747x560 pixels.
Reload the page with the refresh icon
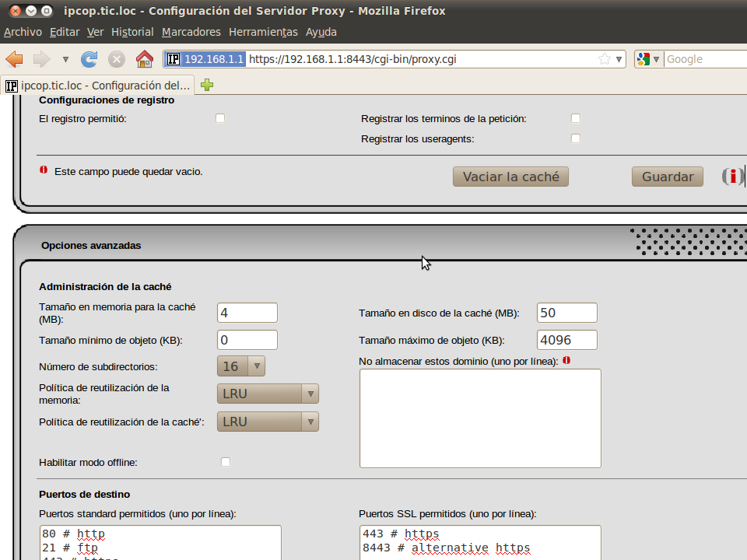pyautogui.click(x=89, y=59)
